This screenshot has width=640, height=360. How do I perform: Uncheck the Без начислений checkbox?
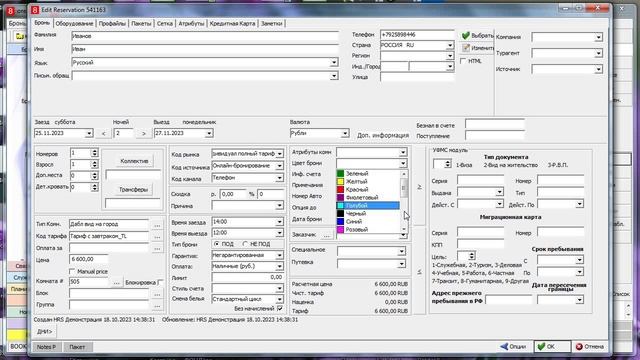click(280, 309)
